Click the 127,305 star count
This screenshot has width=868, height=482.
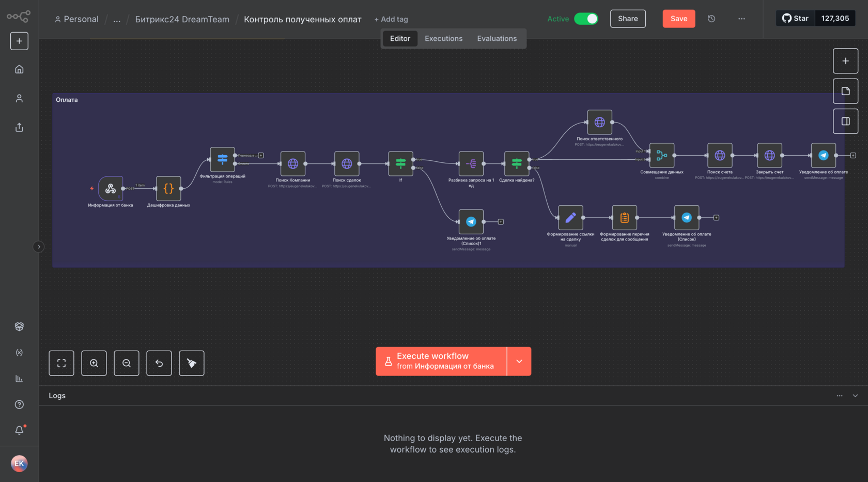tap(835, 18)
